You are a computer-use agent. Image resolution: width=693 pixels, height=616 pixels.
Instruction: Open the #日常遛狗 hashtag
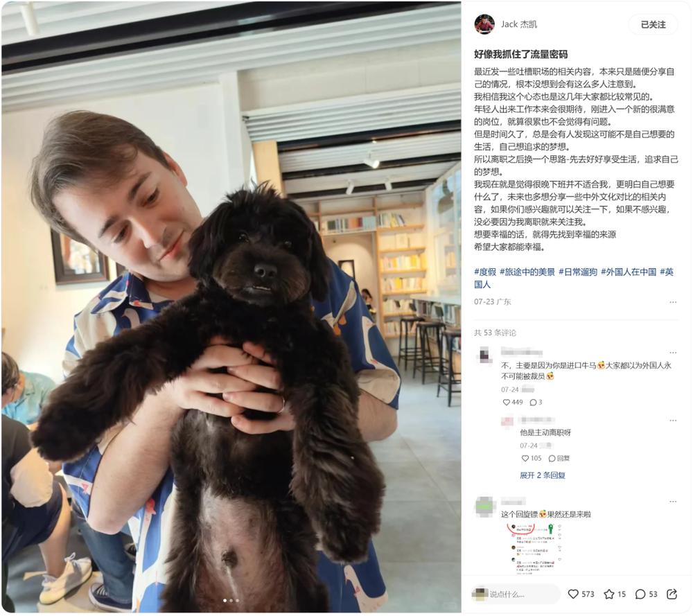[x=578, y=272]
